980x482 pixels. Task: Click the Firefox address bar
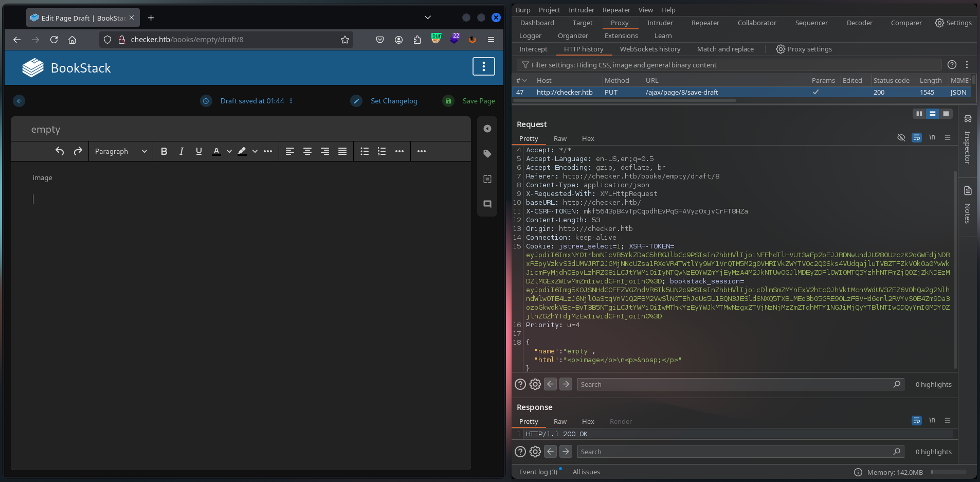tap(226, 40)
